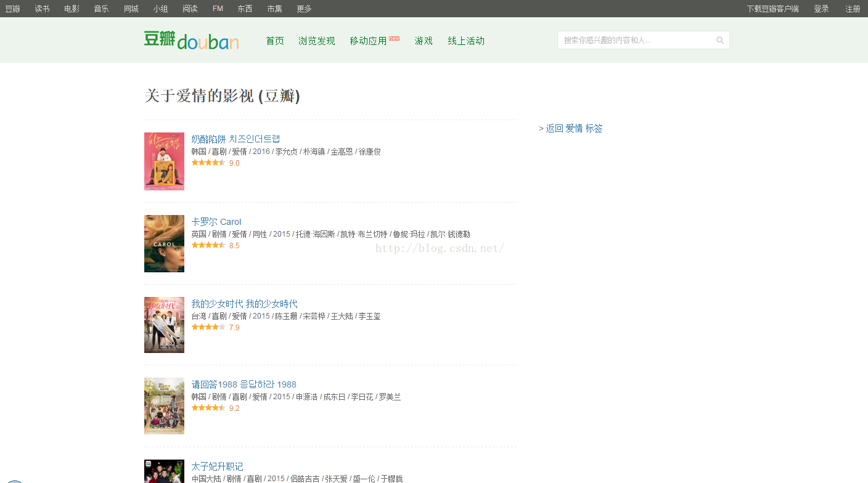Click 返回 爱情 标签 link
The image size is (868, 483).
(574, 128)
